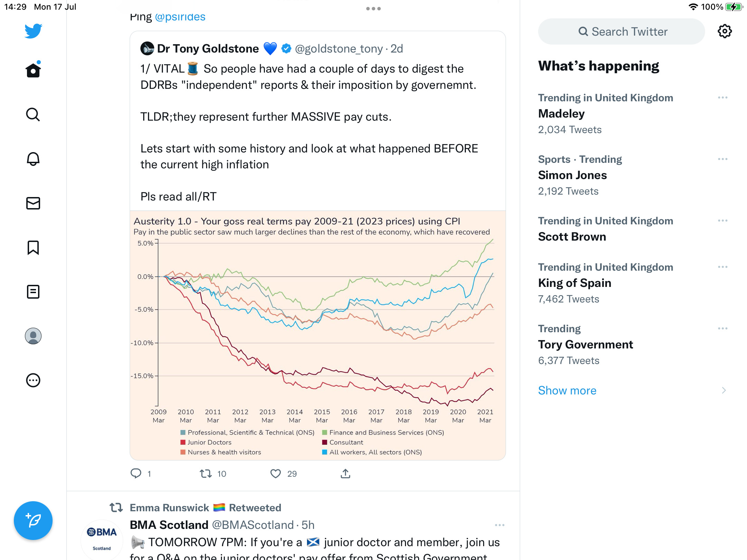This screenshot has width=747, height=560.
Task: Open the @psirides mention link
Action: pyautogui.click(x=180, y=17)
